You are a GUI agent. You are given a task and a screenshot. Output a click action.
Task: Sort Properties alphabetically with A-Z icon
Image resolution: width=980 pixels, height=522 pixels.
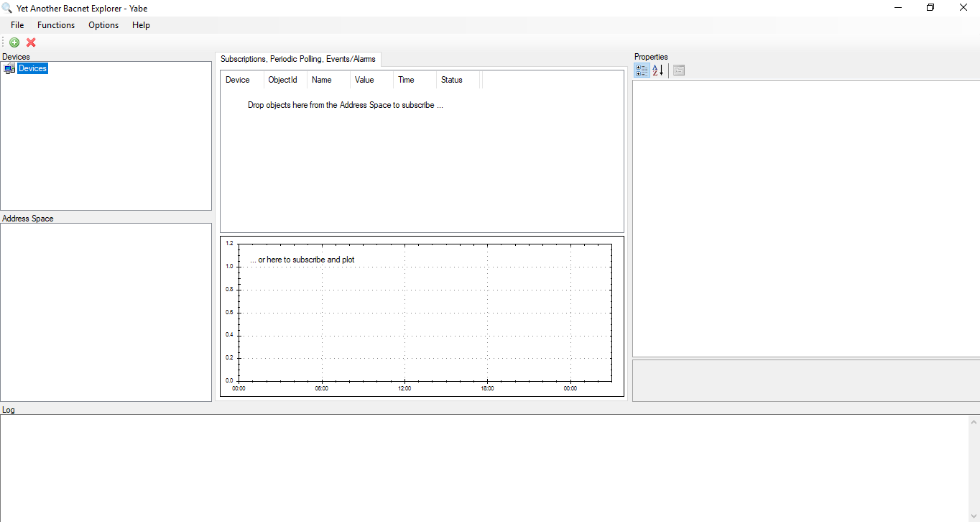[x=657, y=70]
